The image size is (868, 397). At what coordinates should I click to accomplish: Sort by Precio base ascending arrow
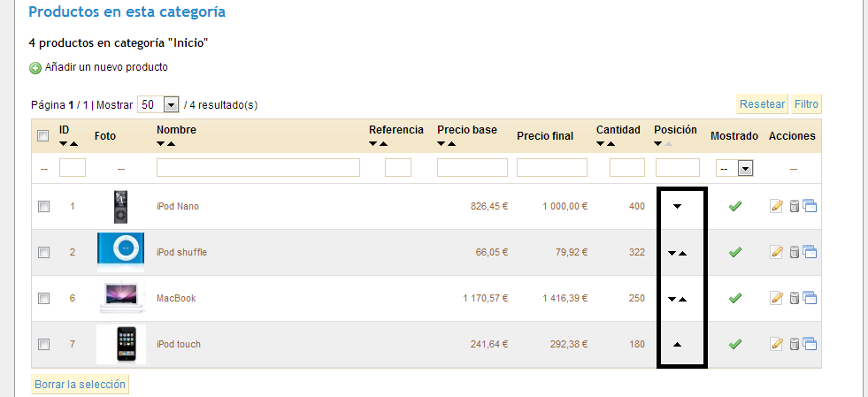(452, 143)
